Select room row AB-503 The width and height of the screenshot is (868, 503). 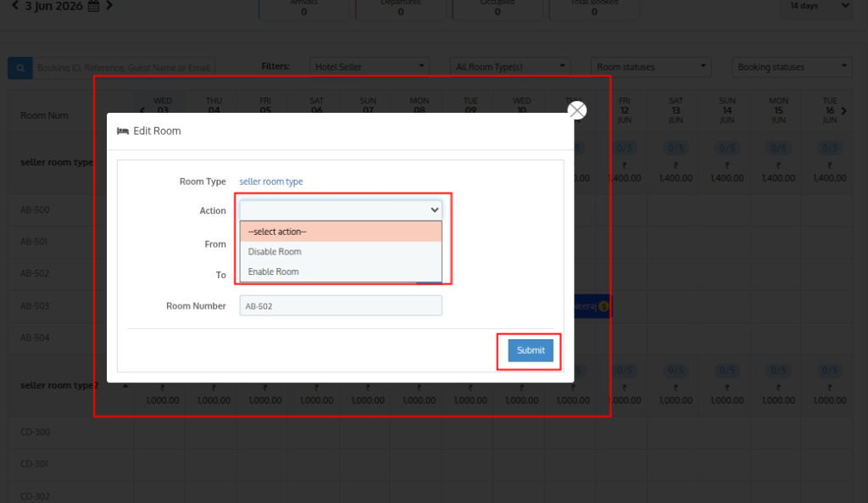[34, 306]
